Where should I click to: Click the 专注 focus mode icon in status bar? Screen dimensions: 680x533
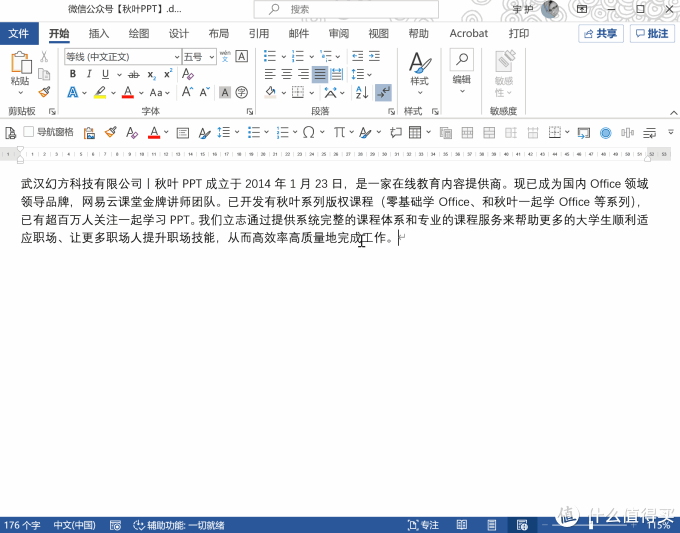[423, 525]
